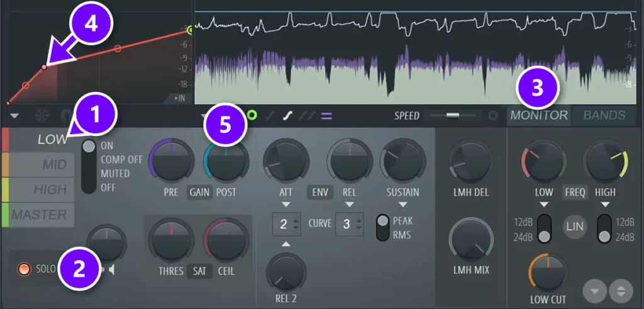Click the knob above the speaker icon
Screen dimensions: 644x309
pos(106,244)
